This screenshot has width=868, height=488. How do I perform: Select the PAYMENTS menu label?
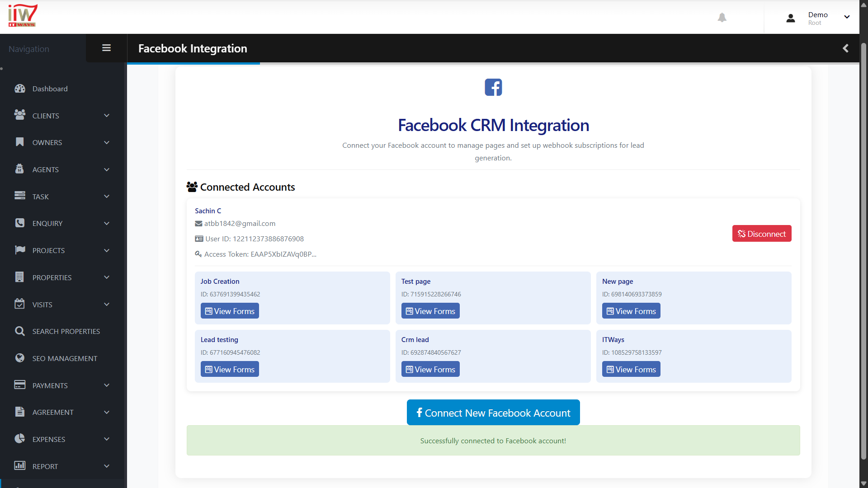[50, 386]
